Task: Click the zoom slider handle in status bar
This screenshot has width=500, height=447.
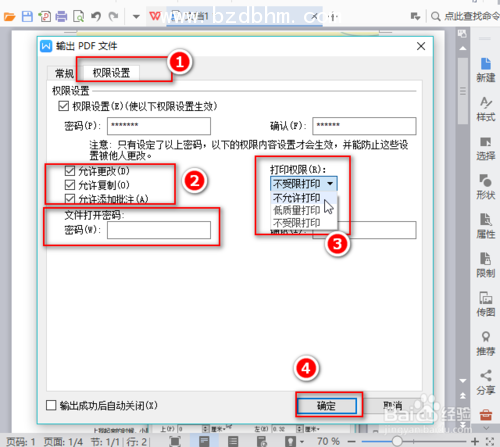Action: (x=397, y=441)
